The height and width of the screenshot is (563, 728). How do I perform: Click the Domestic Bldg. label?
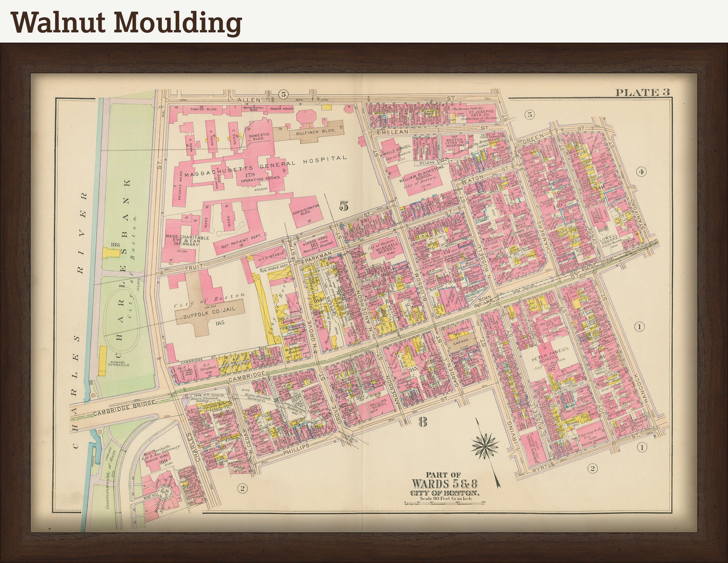coord(259,137)
